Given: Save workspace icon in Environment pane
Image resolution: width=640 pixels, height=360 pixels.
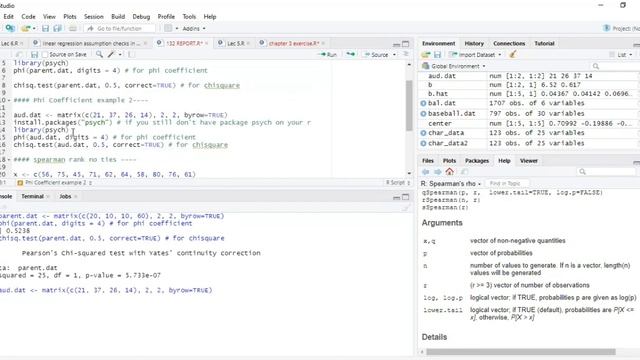Looking at the screenshot, I should [x=437, y=55].
